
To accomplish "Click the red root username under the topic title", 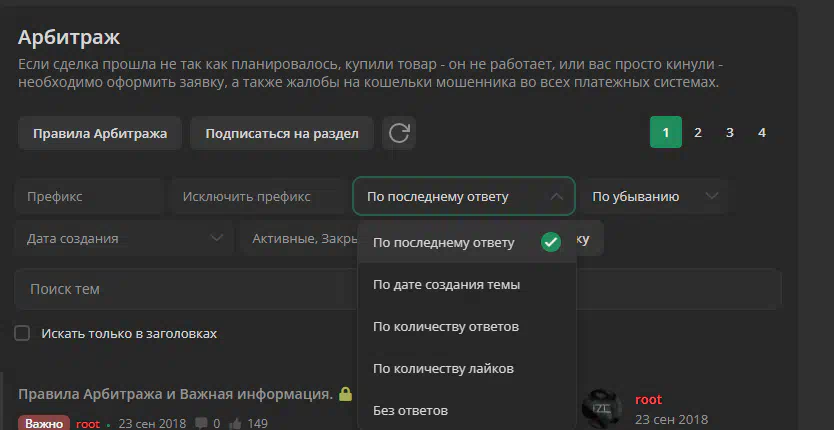I will pyautogui.click(x=88, y=424).
